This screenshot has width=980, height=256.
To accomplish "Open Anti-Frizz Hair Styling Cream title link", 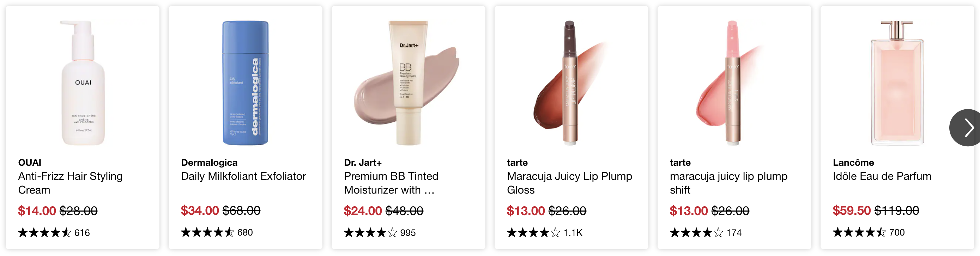I will click(x=71, y=183).
